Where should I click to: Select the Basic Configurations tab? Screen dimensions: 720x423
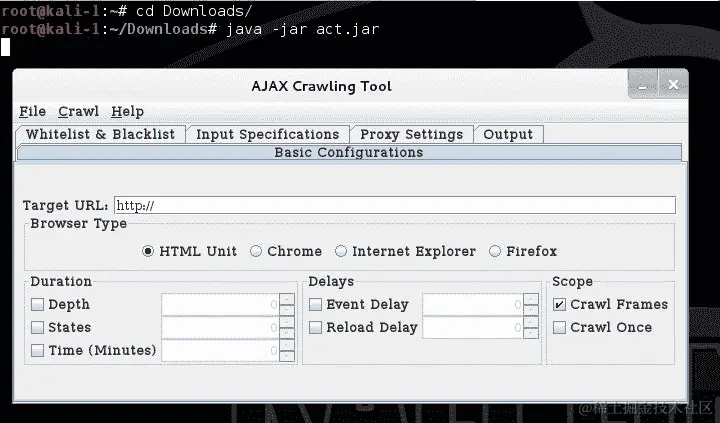(349, 152)
